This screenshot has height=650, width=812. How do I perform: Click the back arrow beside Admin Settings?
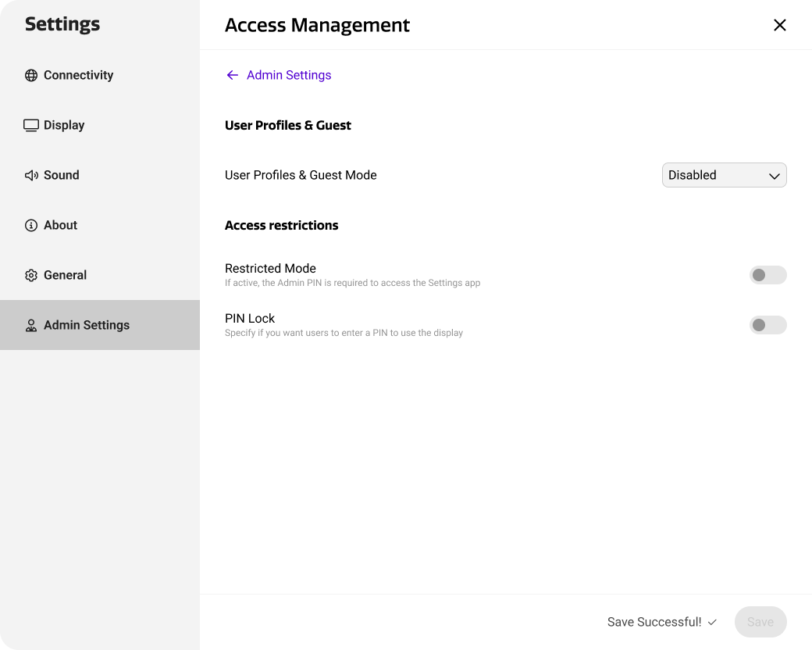click(x=232, y=75)
